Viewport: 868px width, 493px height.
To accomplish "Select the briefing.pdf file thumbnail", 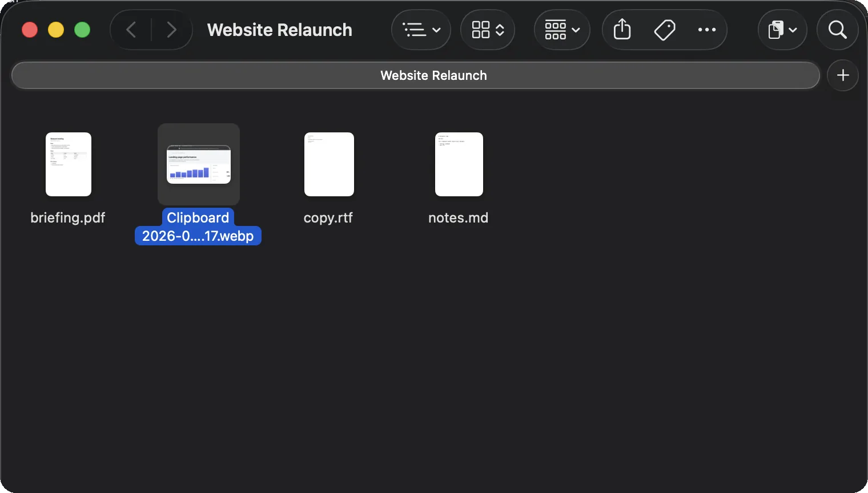I will [x=69, y=164].
